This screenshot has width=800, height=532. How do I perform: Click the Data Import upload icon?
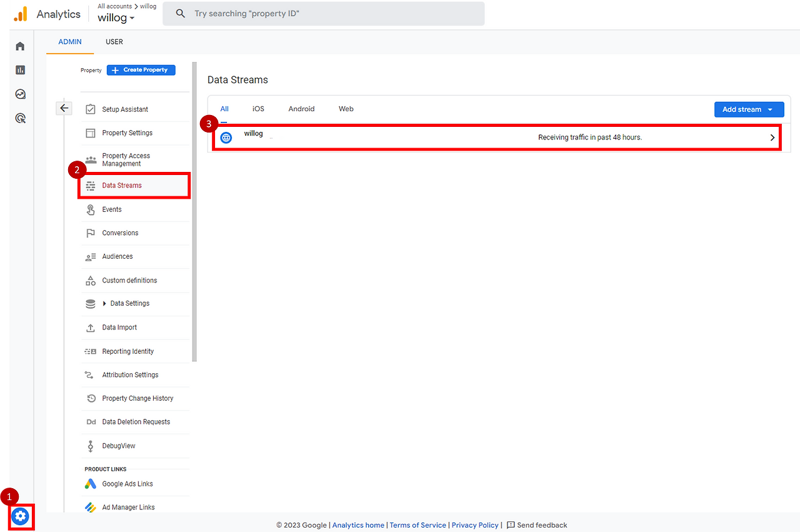click(91, 328)
